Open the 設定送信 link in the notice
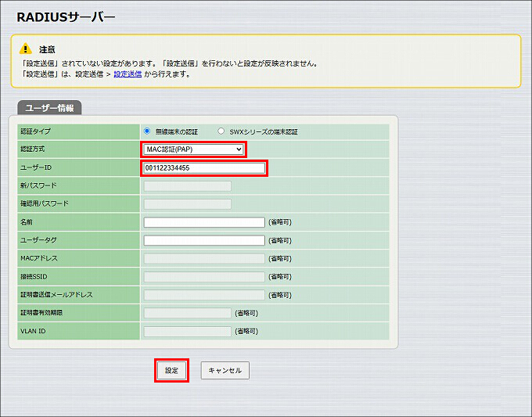This screenshot has height=417, width=532. pyautogui.click(x=128, y=74)
